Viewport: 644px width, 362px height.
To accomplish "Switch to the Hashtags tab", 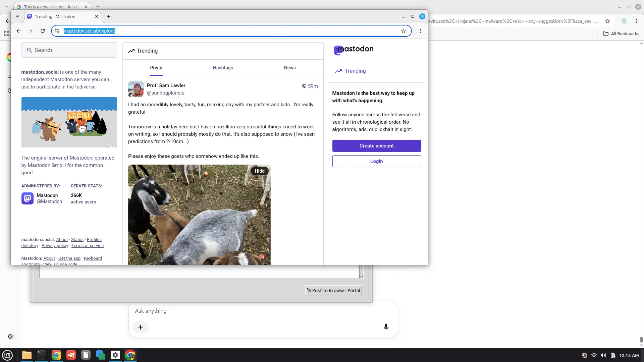I will pyautogui.click(x=223, y=68).
